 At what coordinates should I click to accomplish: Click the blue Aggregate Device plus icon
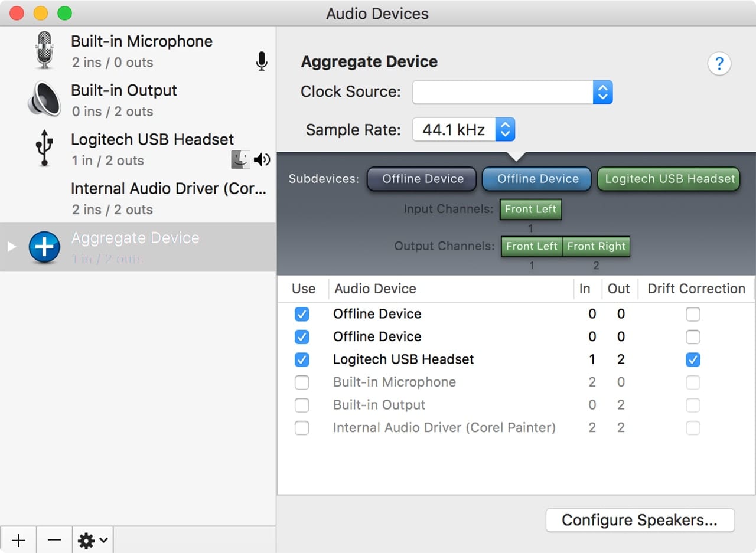point(44,247)
